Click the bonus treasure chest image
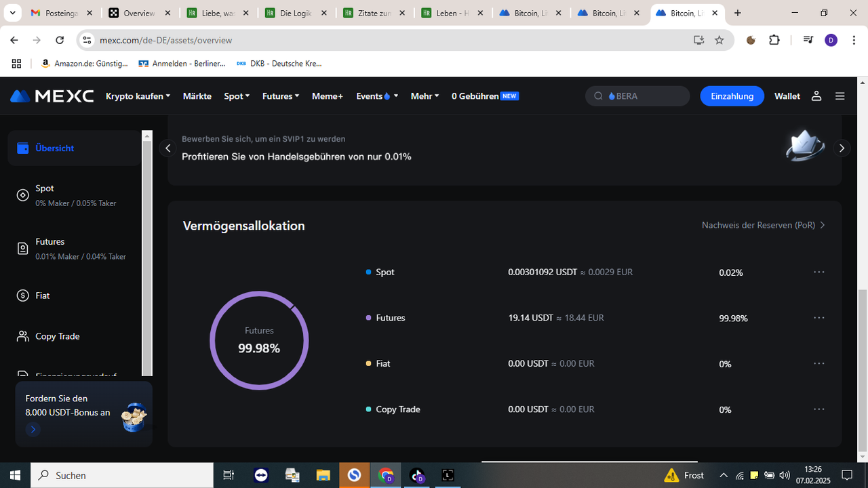The image size is (868, 488). tap(134, 417)
